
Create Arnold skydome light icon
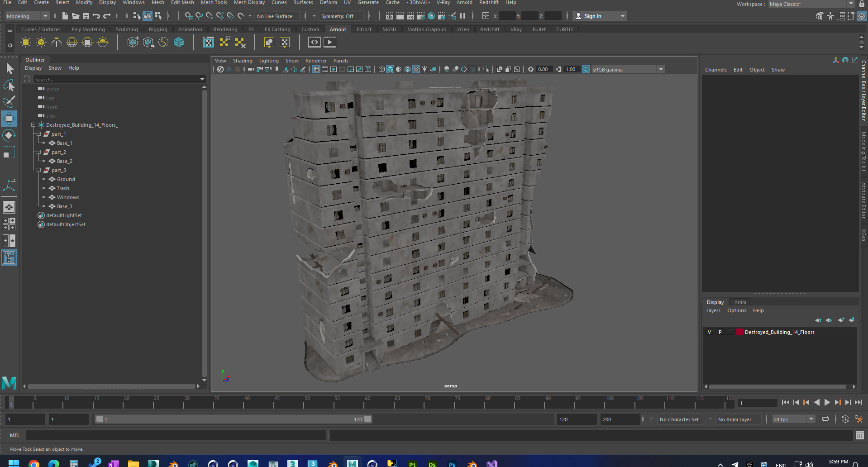[72, 43]
